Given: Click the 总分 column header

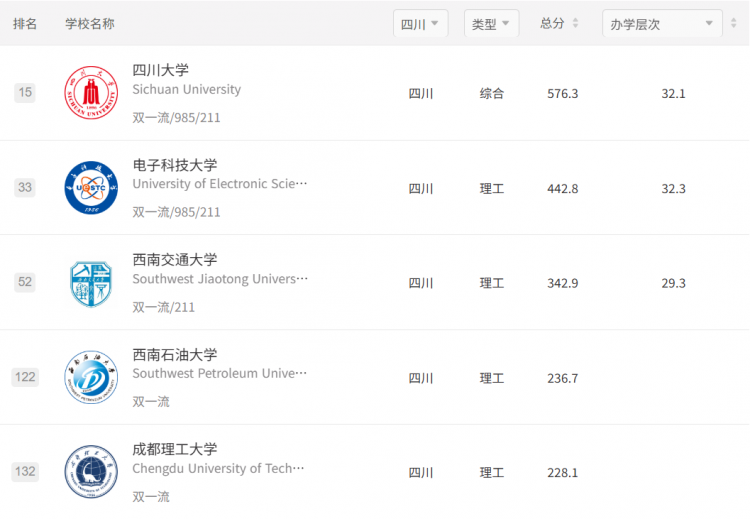Looking at the screenshot, I should click(x=552, y=23).
